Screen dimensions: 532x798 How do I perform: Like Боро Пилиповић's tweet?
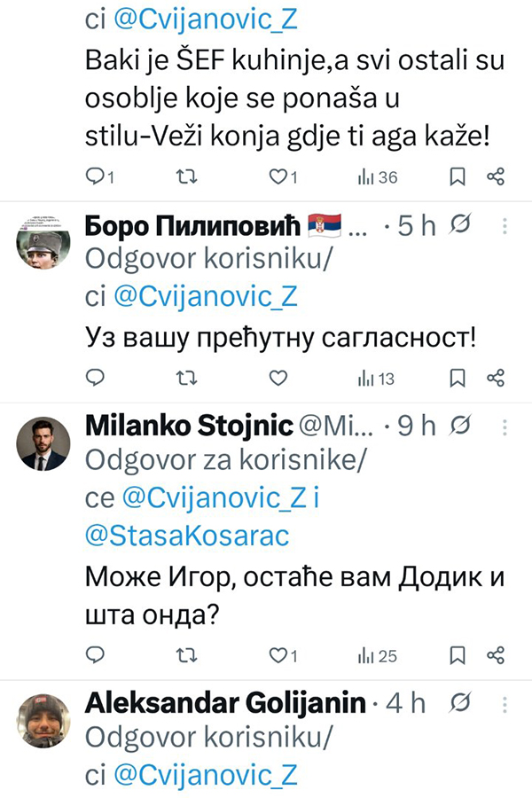pos(278,379)
